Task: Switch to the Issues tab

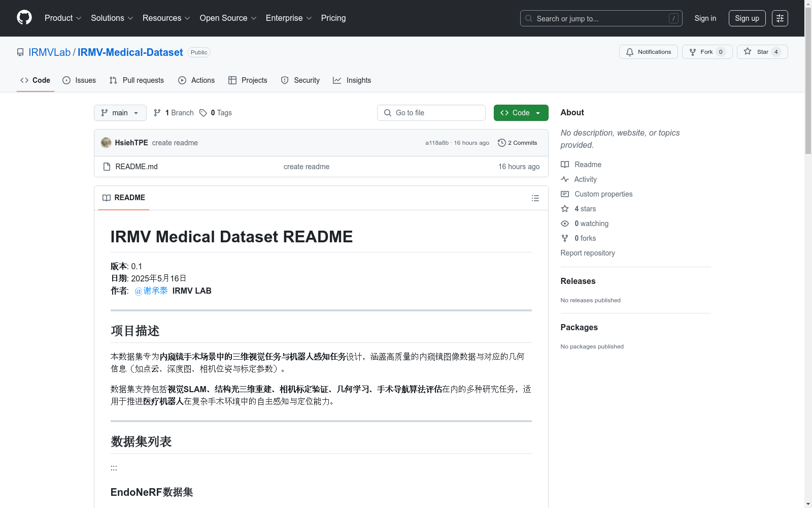Action: pos(79,80)
